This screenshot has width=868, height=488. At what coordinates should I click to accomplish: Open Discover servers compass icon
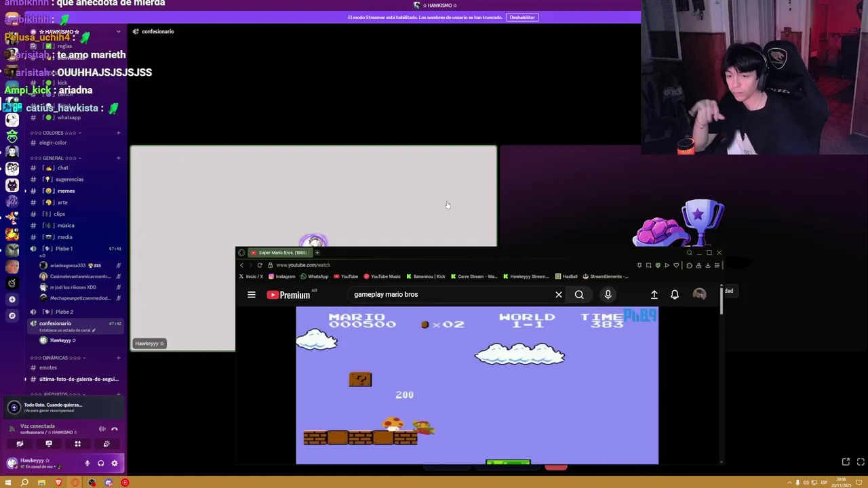[12, 316]
